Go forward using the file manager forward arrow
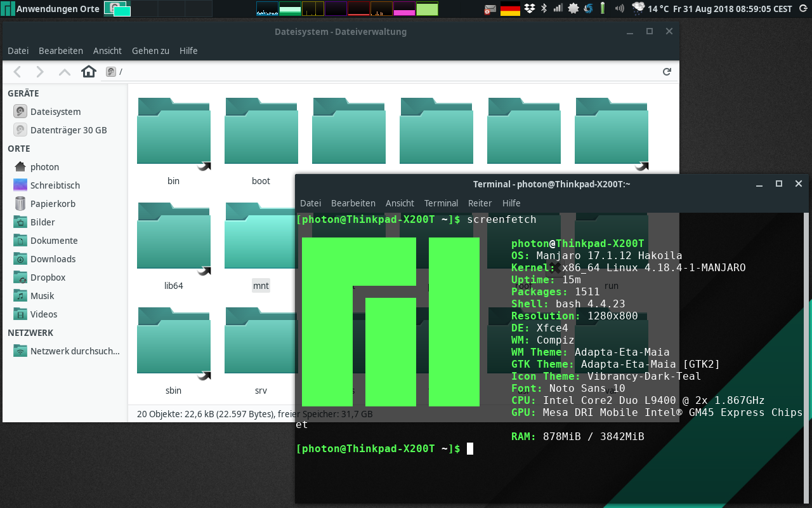The height and width of the screenshot is (508, 812). (x=40, y=72)
